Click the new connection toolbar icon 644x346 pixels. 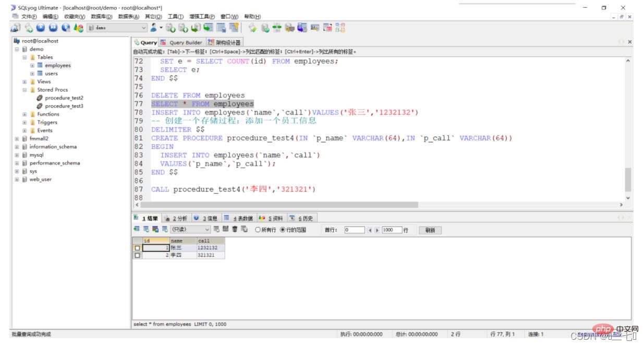[15, 27]
